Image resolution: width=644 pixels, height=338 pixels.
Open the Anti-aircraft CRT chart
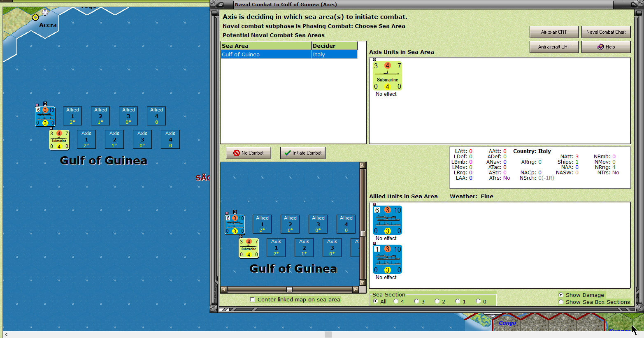554,47
